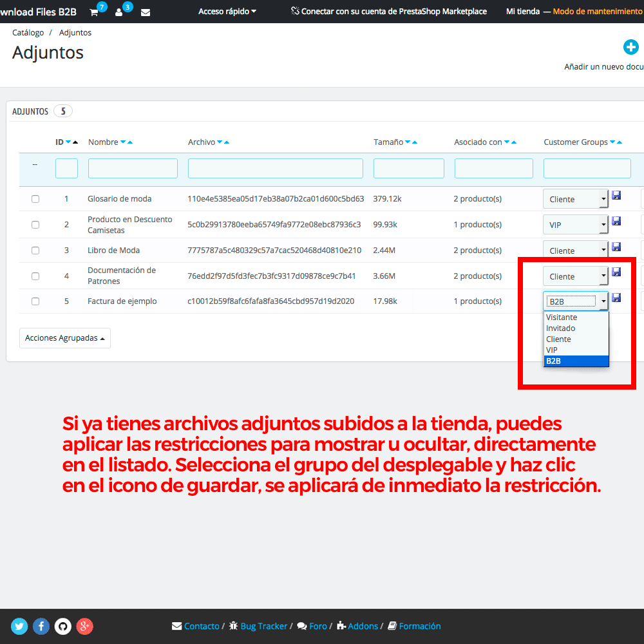Expand the Acciones Agrupadas menu

(x=65, y=338)
